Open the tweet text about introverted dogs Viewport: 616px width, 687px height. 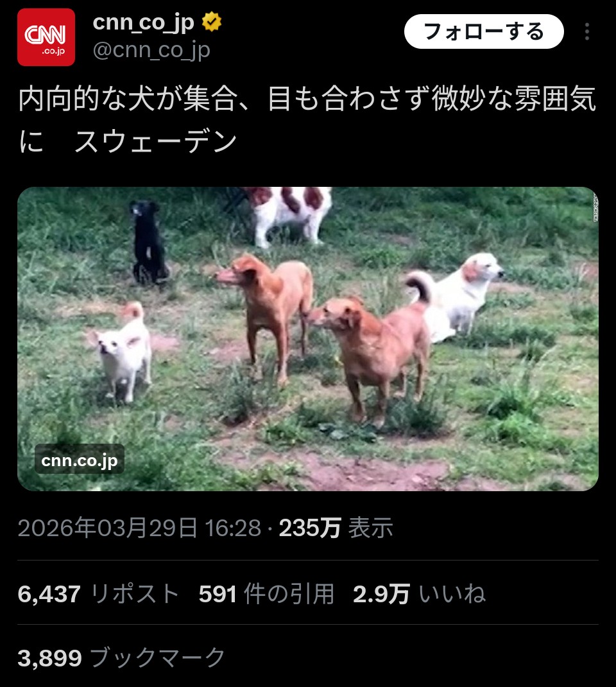(307, 119)
